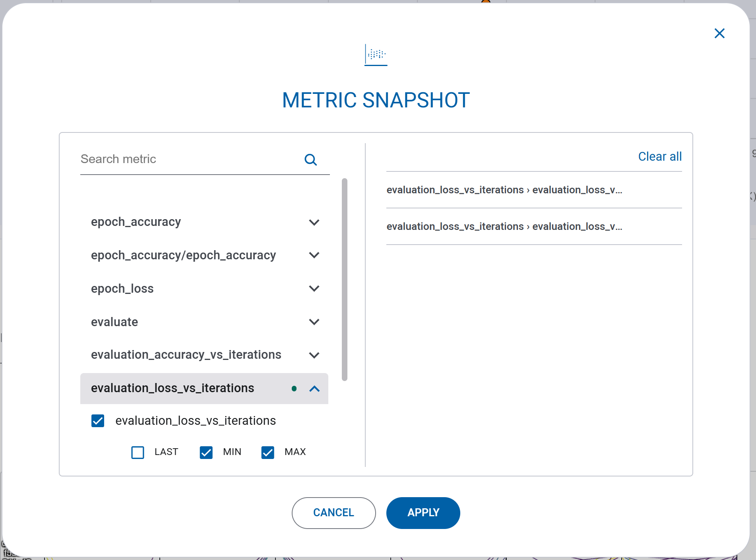Click the magnifying glass search icon
Screen dimensions: 756x560
click(311, 159)
